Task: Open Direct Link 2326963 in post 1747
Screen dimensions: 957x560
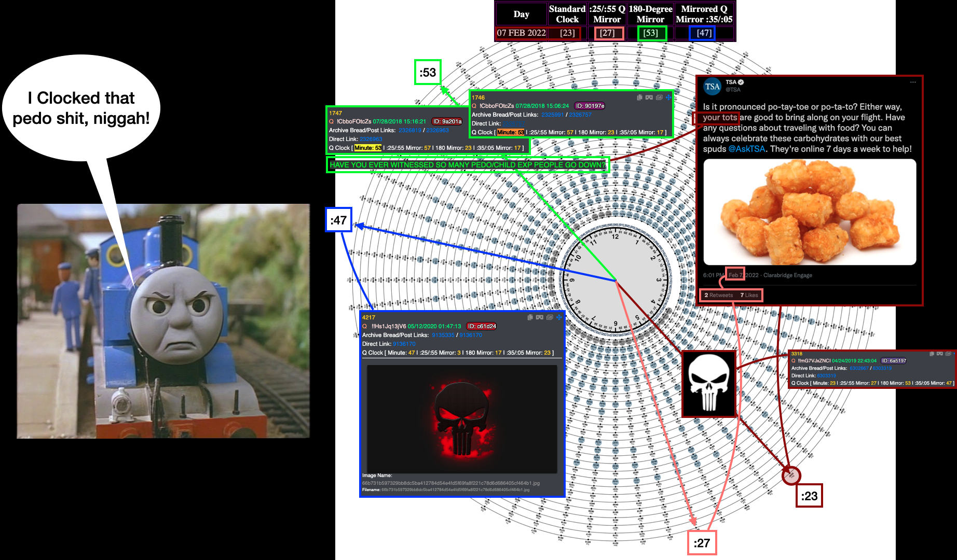Action: (371, 139)
